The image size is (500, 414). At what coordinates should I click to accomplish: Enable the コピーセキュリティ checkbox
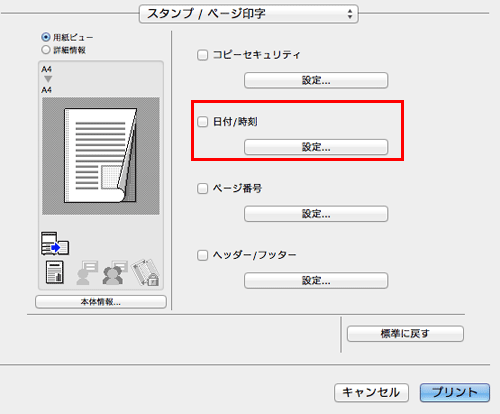point(202,55)
